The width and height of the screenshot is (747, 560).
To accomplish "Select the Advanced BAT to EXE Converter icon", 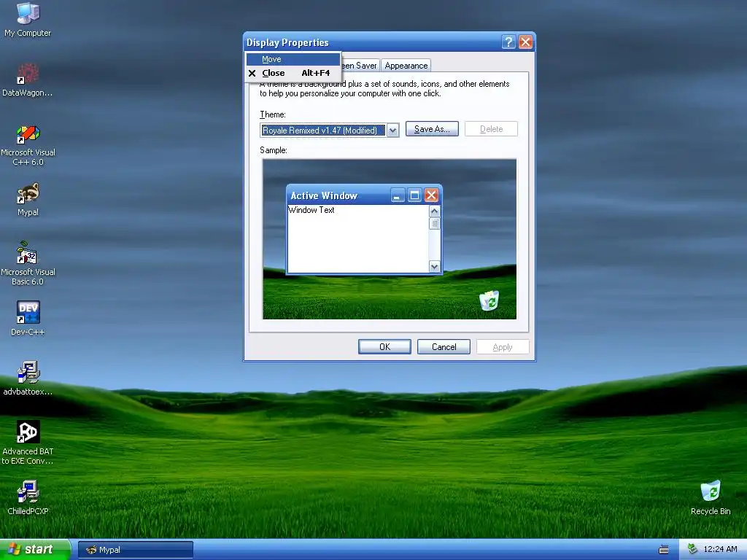I will point(28,443).
